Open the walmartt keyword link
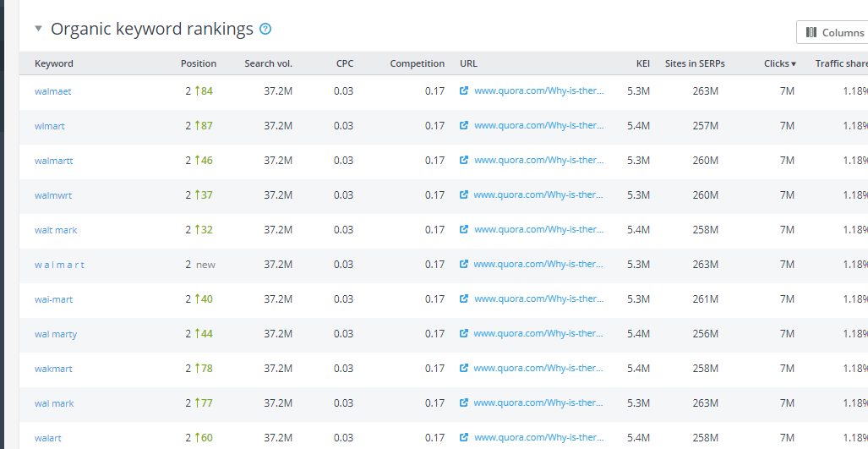This screenshot has width=868, height=449. (x=54, y=161)
